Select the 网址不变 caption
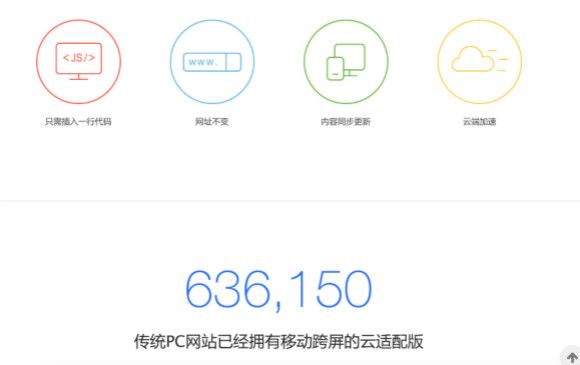 (x=212, y=122)
